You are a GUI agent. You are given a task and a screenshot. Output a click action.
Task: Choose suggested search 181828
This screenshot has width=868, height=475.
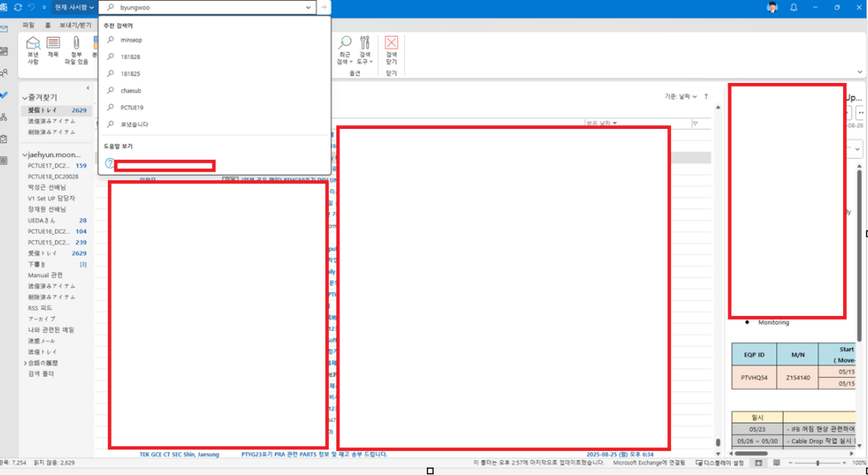pos(215,57)
